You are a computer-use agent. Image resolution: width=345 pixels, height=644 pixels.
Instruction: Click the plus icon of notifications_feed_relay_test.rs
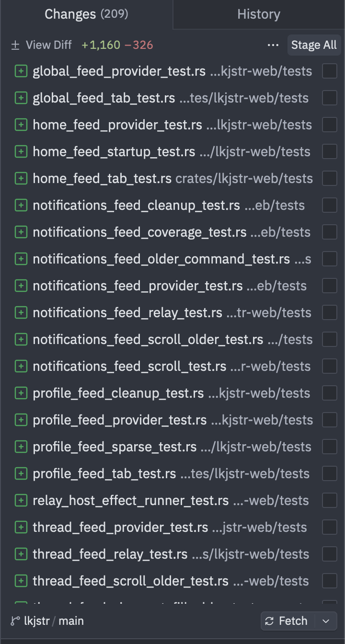tap(21, 313)
